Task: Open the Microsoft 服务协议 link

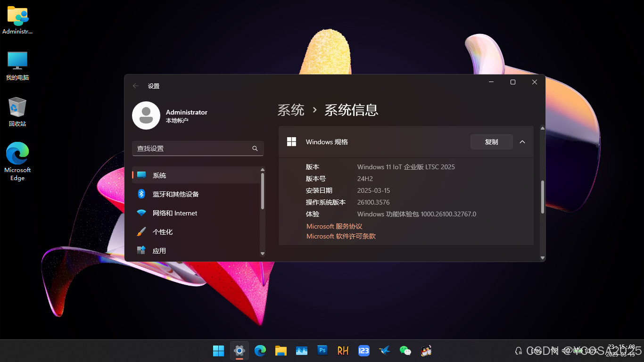Action: pos(334,226)
